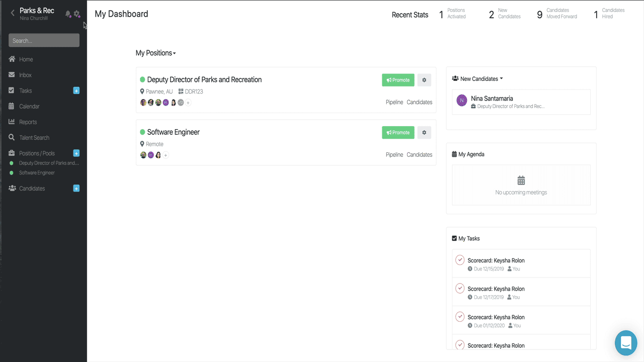Check off the Scorecard task due 12/17/2019
The image size is (644, 362).
460,288
